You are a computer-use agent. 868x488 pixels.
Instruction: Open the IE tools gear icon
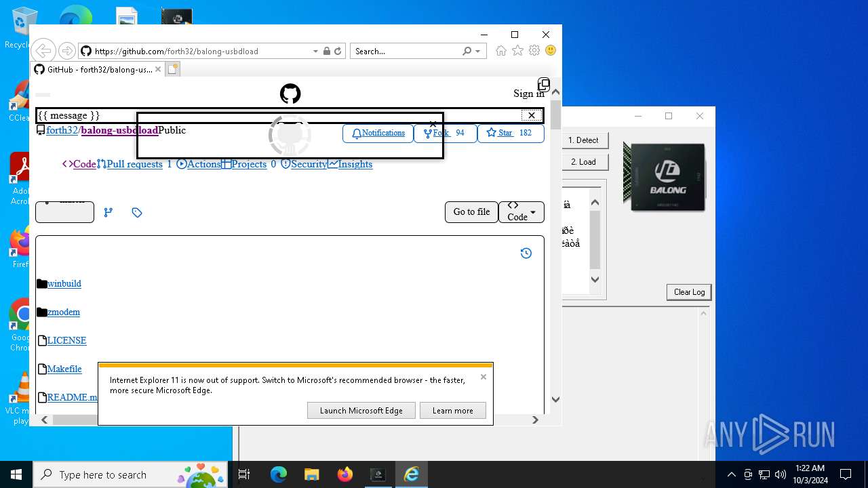click(534, 51)
